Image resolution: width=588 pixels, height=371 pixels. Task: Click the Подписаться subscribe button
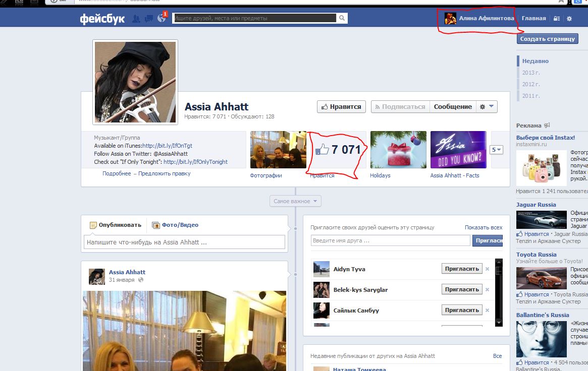(400, 107)
